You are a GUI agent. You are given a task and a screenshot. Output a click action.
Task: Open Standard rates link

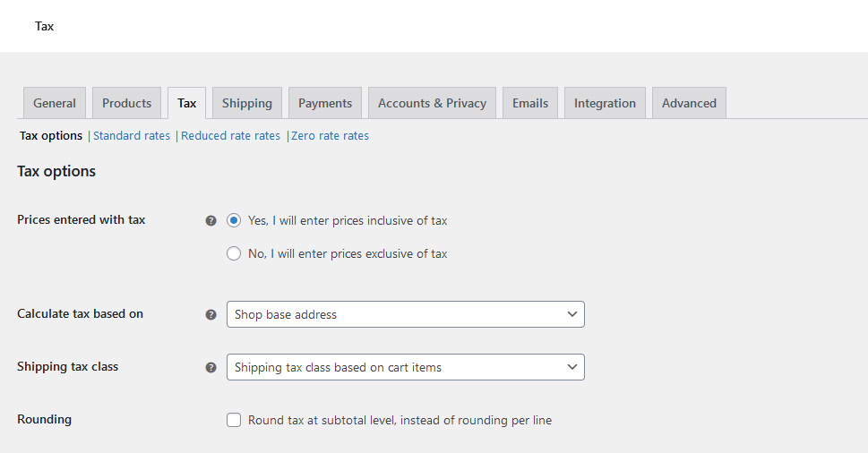(132, 136)
